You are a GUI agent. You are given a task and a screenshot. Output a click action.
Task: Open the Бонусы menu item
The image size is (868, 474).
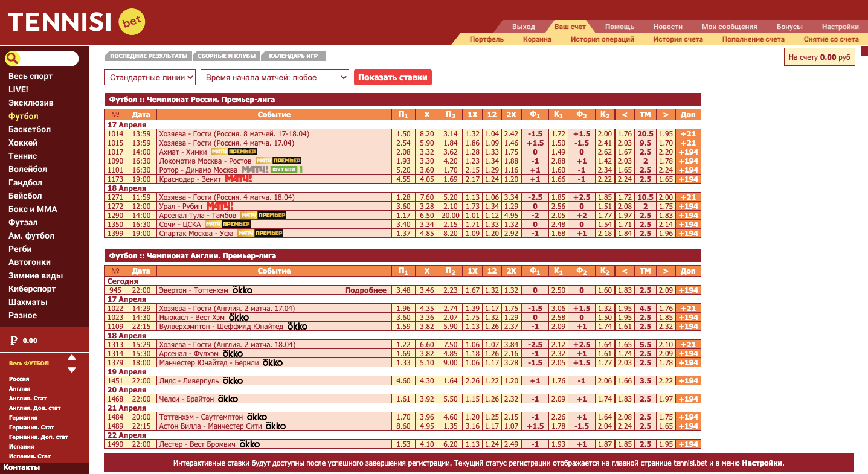(789, 27)
